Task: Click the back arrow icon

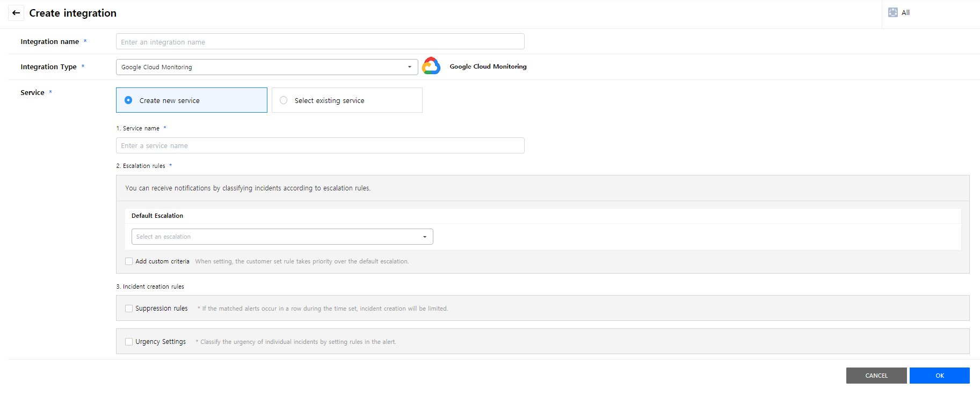Action: tap(16, 13)
